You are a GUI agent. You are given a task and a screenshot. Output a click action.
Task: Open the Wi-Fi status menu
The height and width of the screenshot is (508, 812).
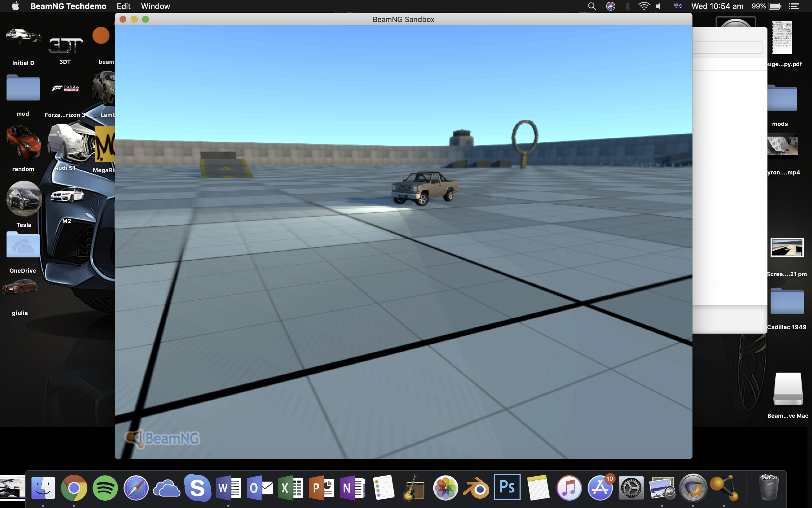click(644, 6)
